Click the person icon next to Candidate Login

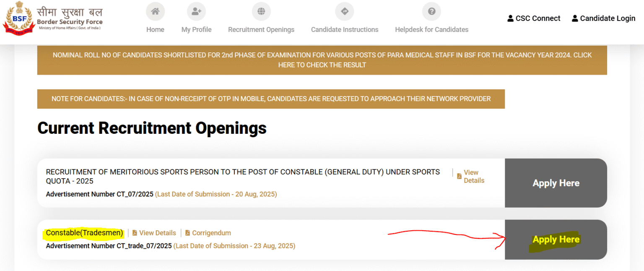coord(574,18)
